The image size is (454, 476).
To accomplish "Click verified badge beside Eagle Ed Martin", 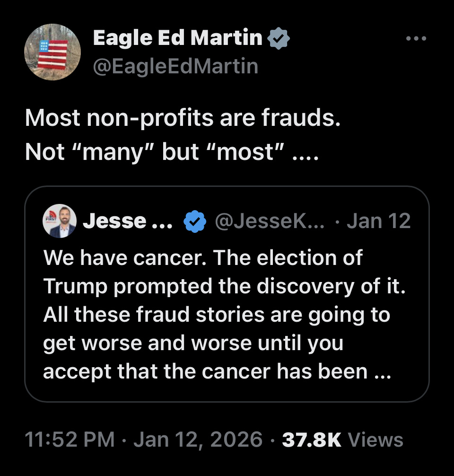I will click(279, 38).
